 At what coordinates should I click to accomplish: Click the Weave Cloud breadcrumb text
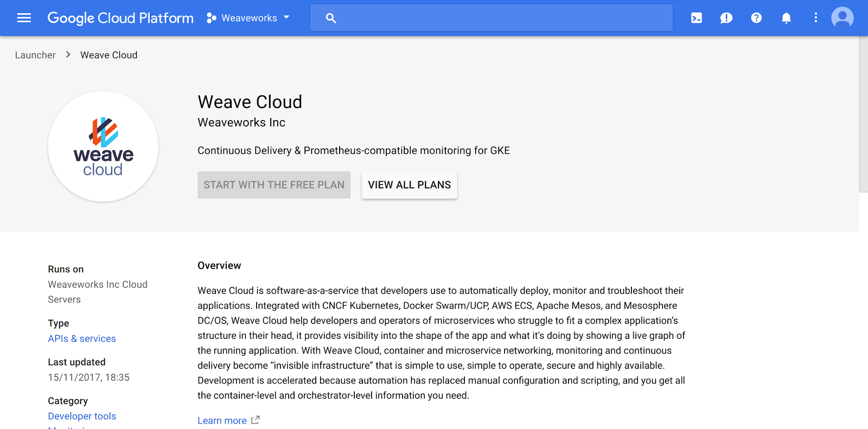109,55
